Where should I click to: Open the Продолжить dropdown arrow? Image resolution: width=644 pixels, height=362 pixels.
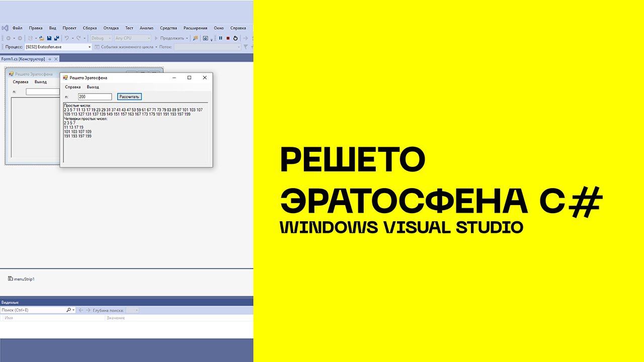pos(187,38)
